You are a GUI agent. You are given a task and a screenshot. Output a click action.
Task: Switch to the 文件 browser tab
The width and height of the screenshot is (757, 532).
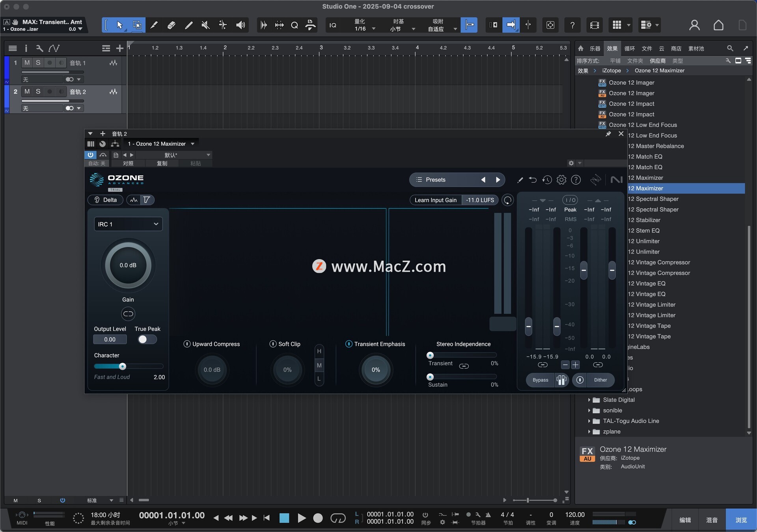[647, 49]
